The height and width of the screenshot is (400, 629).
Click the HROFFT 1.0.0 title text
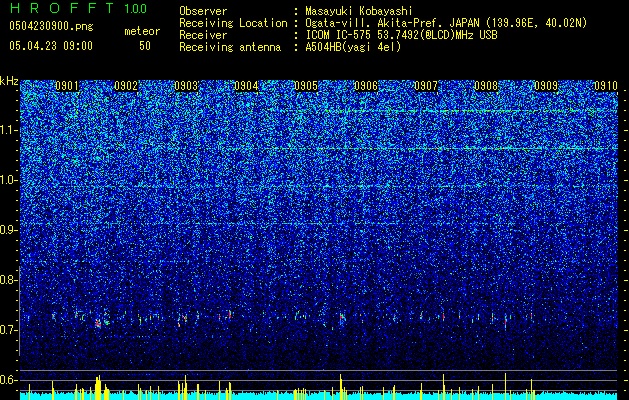(78, 8)
